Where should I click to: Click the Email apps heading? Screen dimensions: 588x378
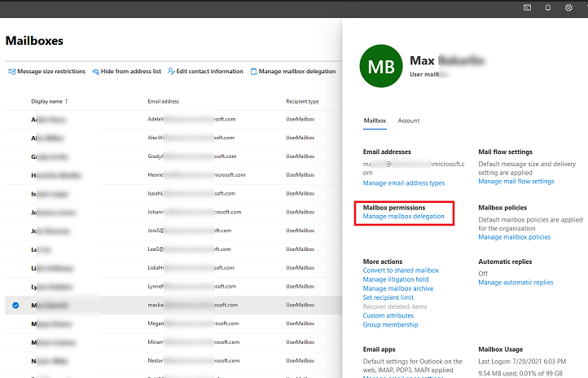[x=379, y=349]
